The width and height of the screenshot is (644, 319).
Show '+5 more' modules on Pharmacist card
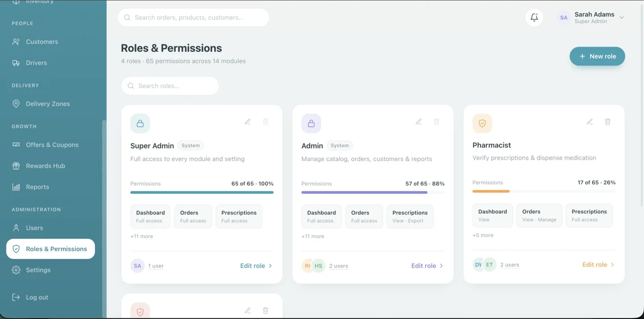tap(483, 235)
